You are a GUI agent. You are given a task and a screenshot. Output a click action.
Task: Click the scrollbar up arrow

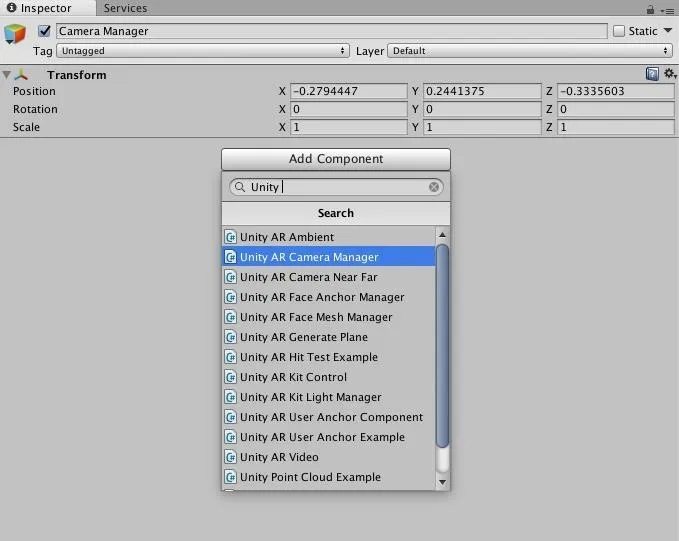pos(442,235)
